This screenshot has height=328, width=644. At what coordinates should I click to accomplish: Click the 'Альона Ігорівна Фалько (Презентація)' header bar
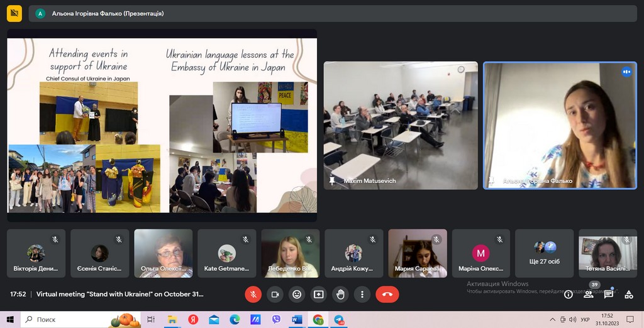click(x=333, y=13)
